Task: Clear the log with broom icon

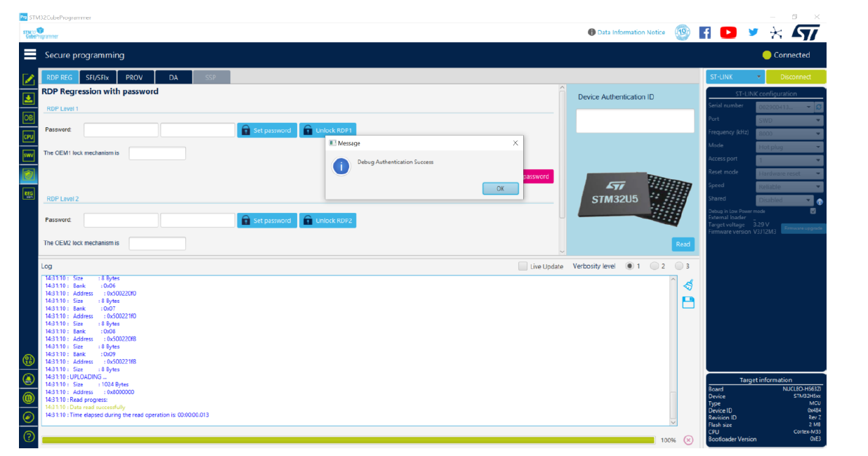Action: [688, 285]
